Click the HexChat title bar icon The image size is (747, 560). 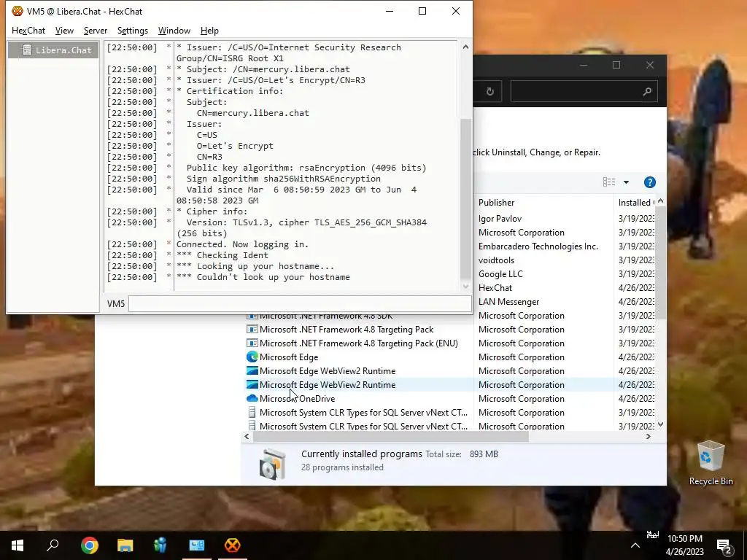tap(18, 11)
